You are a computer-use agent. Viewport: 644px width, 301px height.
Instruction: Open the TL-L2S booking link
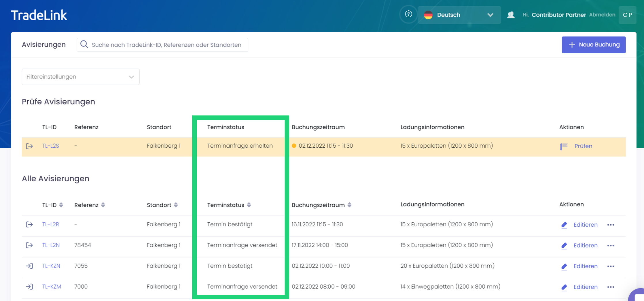51,146
